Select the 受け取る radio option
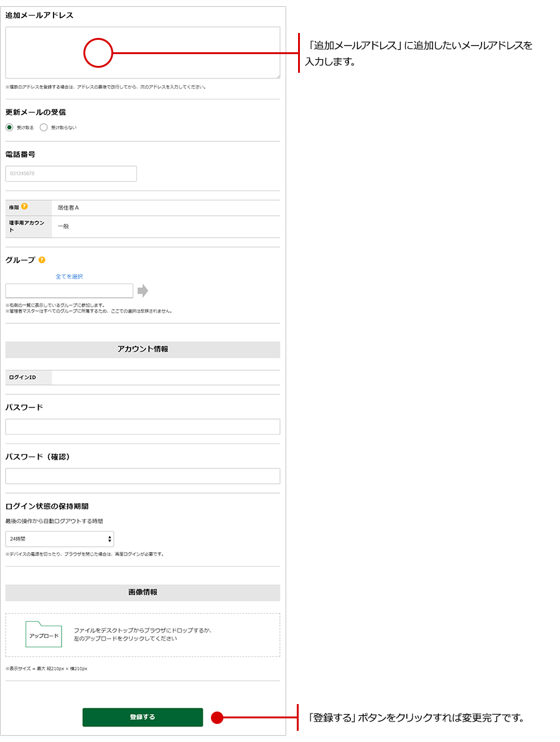This screenshot has height=742, width=560. click(9, 128)
